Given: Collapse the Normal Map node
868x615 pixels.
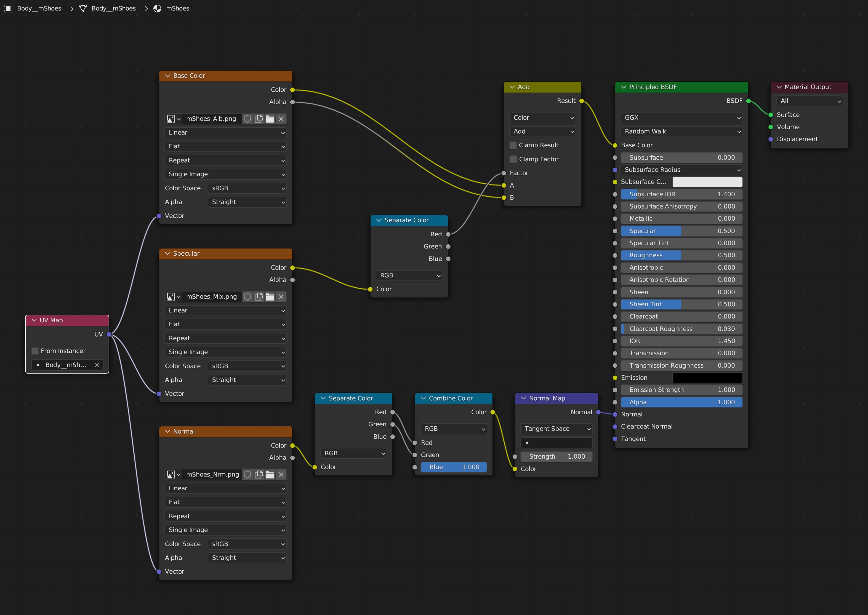Looking at the screenshot, I should click(x=524, y=399).
